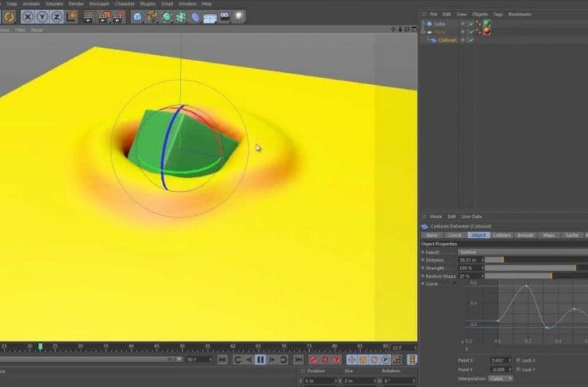
Task: Enable the Lock X checkbox
Action: (518, 360)
